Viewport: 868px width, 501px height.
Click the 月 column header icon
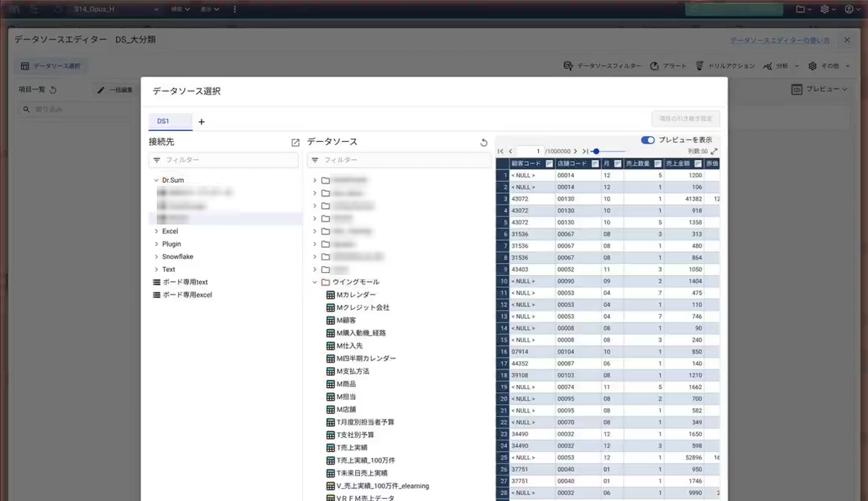click(618, 164)
